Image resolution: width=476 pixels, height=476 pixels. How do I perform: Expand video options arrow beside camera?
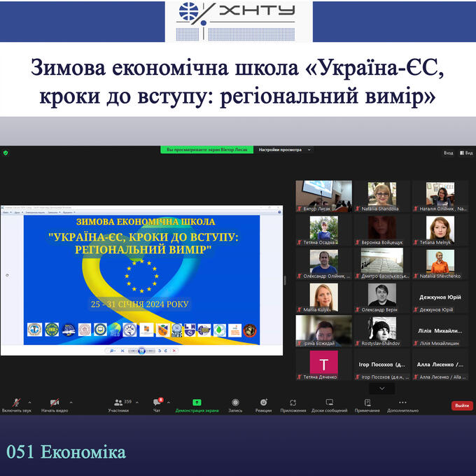[x=71, y=402]
